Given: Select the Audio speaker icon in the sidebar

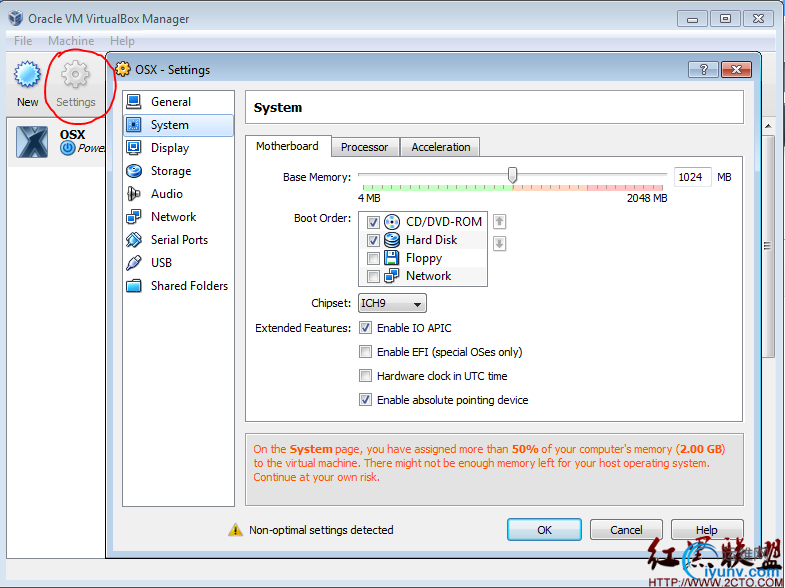Looking at the screenshot, I should 134,194.
